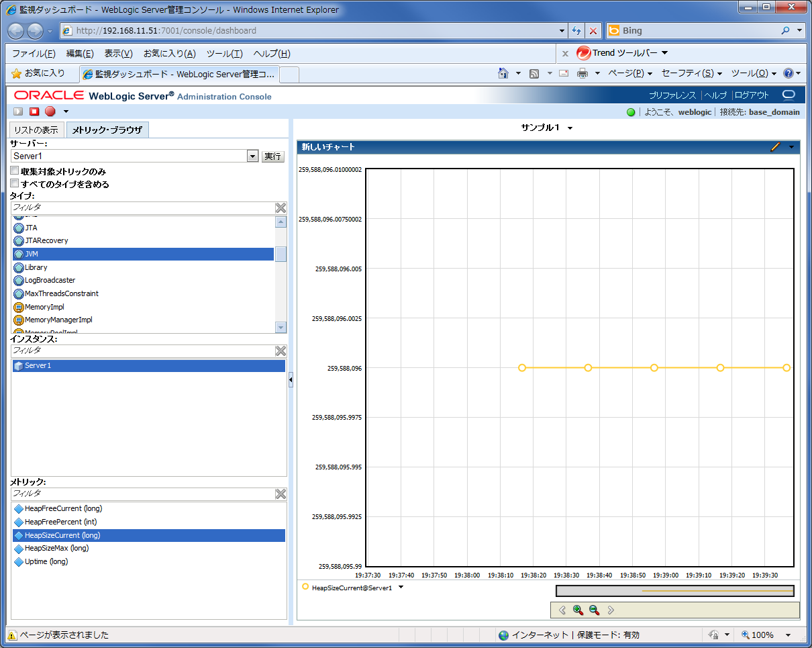Image resolution: width=812 pixels, height=648 pixels.
Task: Select the HeapFreeCurrent (long) metric
Action: [x=149, y=508]
